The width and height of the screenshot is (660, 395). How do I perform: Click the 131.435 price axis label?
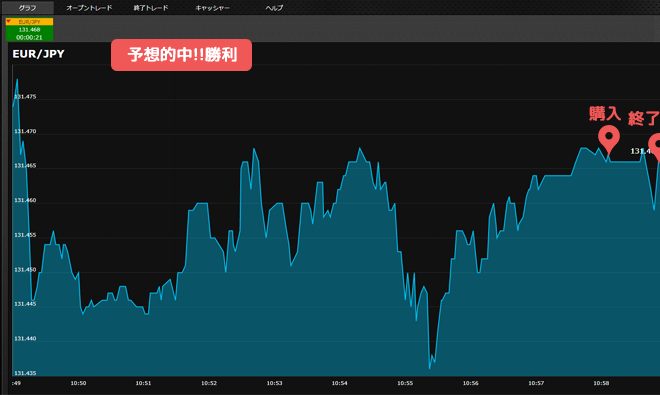point(25,373)
